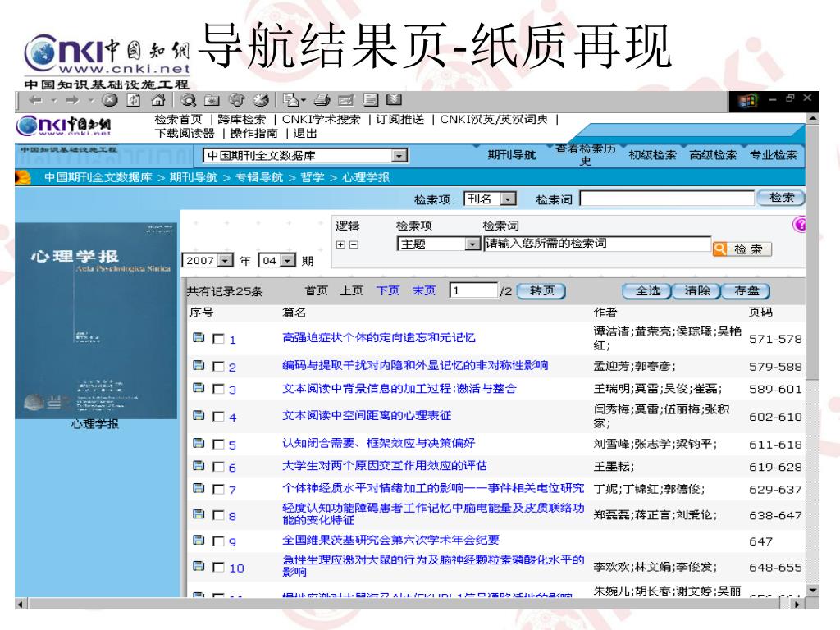Image resolution: width=840 pixels, height=630 pixels.
Task: Check the box for article 7
Action: point(218,489)
